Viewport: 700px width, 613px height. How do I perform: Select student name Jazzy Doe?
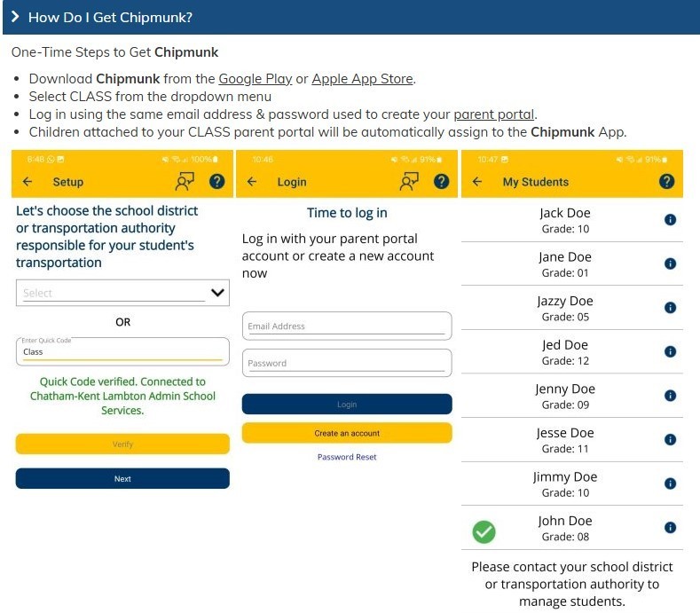click(x=565, y=301)
